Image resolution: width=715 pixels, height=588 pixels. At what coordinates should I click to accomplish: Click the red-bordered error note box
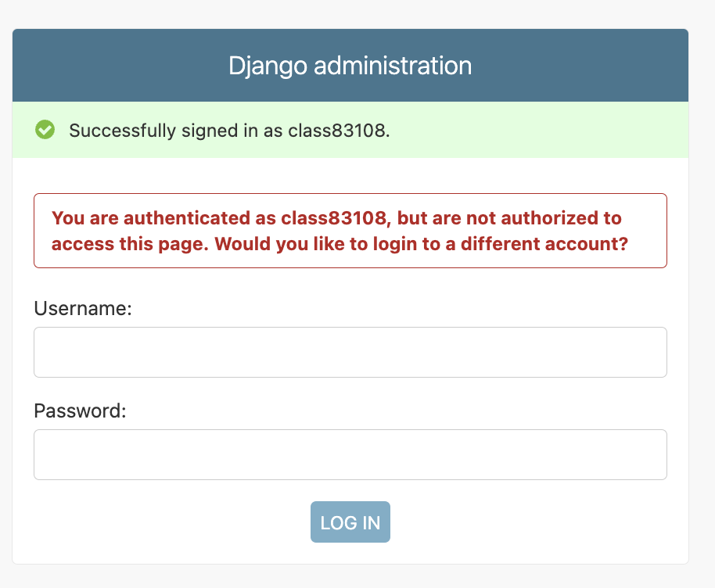pyautogui.click(x=350, y=231)
